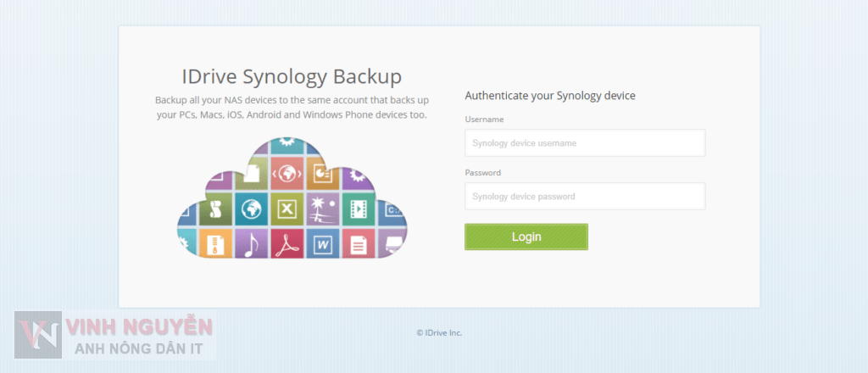868x373 pixels.
Task: Click the Synology device username field
Action: 585,143
